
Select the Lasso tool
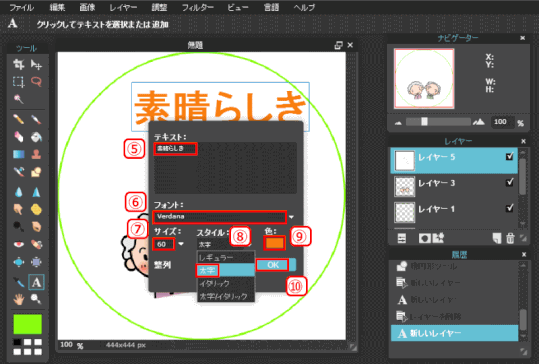(36, 82)
